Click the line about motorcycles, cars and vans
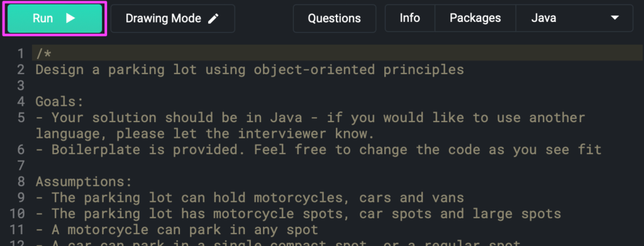 pyautogui.click(x=250, y=198)
